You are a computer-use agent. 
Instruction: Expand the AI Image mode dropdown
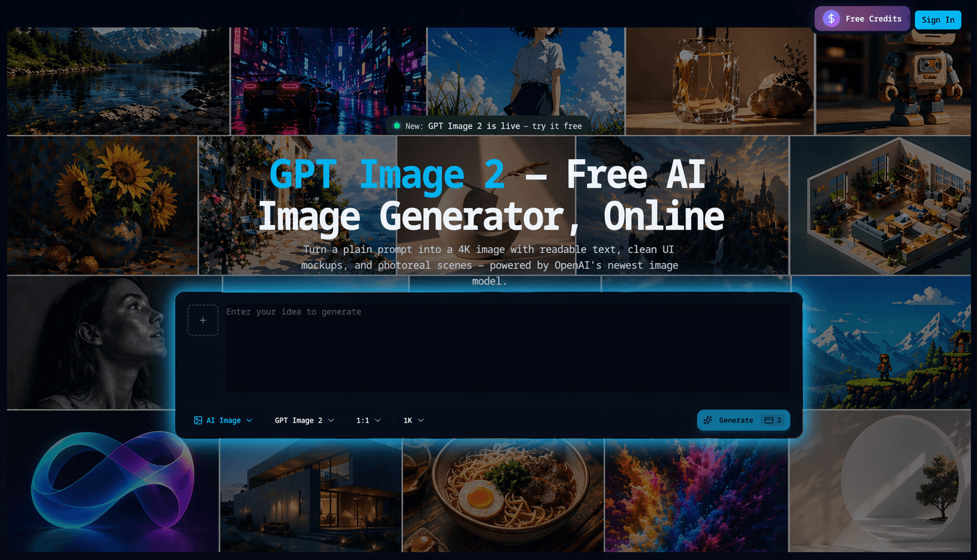coord(223,420)
